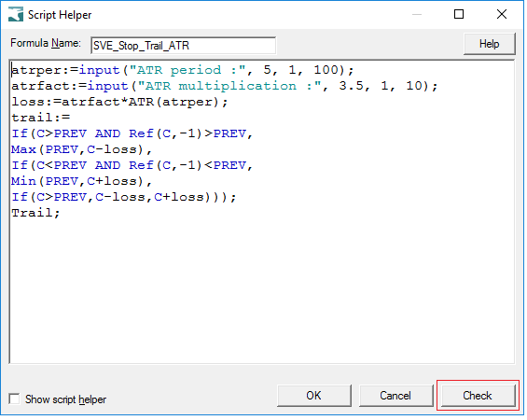527x420 pixels.
Task: Focus the Formula Name field SVE_Stop_Trail_ATR
Action: coord(183,46)
